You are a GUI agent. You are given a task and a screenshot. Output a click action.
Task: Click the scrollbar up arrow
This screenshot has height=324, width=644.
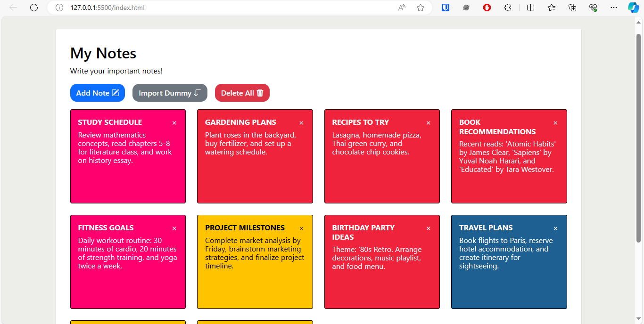click(639, 24)
